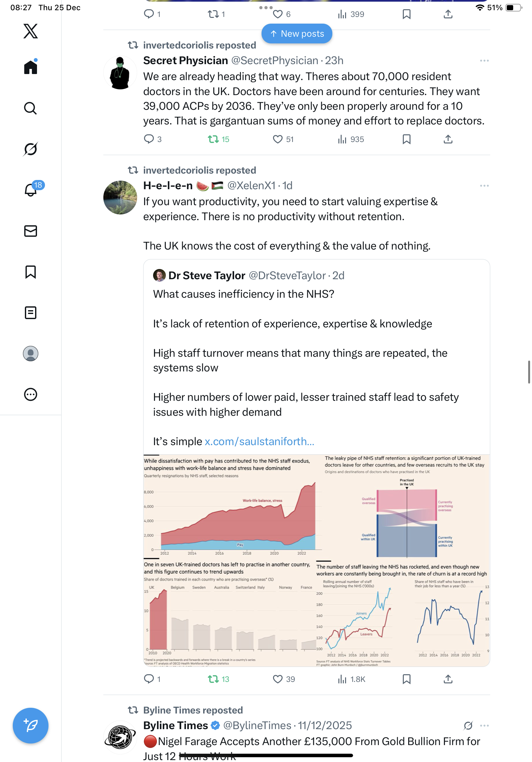Open the Profile tab in sidebar
The width and height of the screenshot is (532, 762).
[31, 354]
